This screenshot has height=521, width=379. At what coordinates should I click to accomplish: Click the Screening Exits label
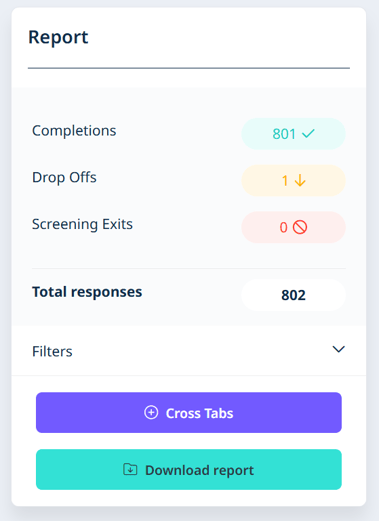point(82,224)
